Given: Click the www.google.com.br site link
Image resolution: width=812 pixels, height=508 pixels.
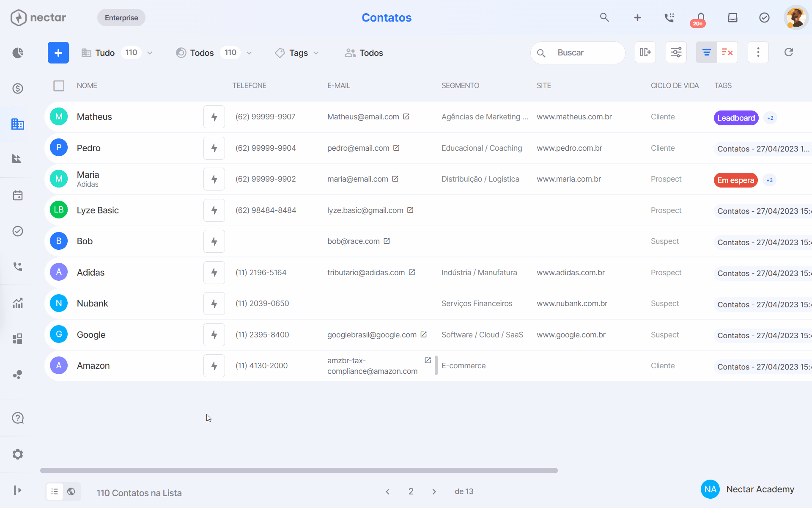Looking at the screenshot, I should 571,335.
